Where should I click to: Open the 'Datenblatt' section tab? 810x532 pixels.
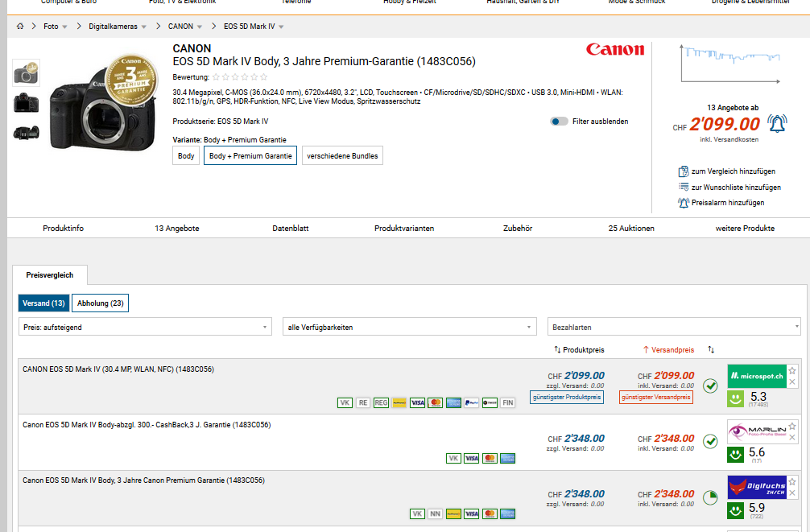coord(290,229)
